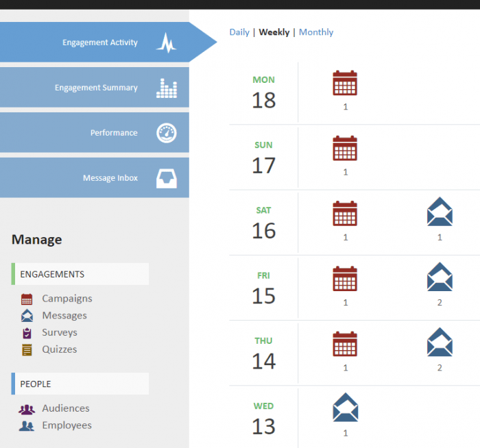Click the campaign calendar icon for MON 18

(345, 83)
